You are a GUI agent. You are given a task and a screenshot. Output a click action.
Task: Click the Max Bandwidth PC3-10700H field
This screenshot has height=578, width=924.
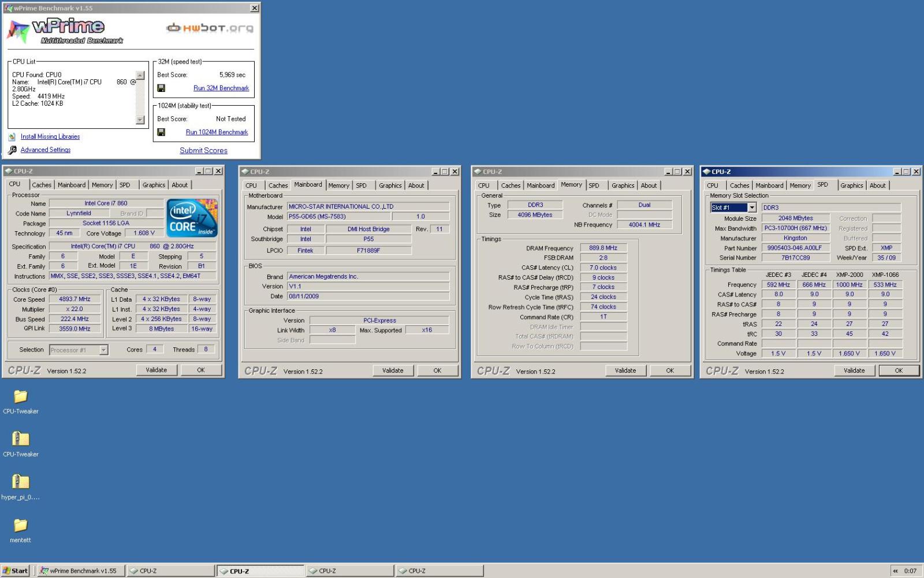click(795, 228)
